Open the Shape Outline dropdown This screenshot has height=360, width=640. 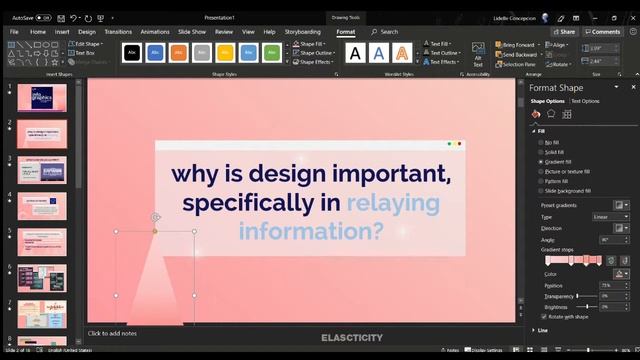click(313, 53)
